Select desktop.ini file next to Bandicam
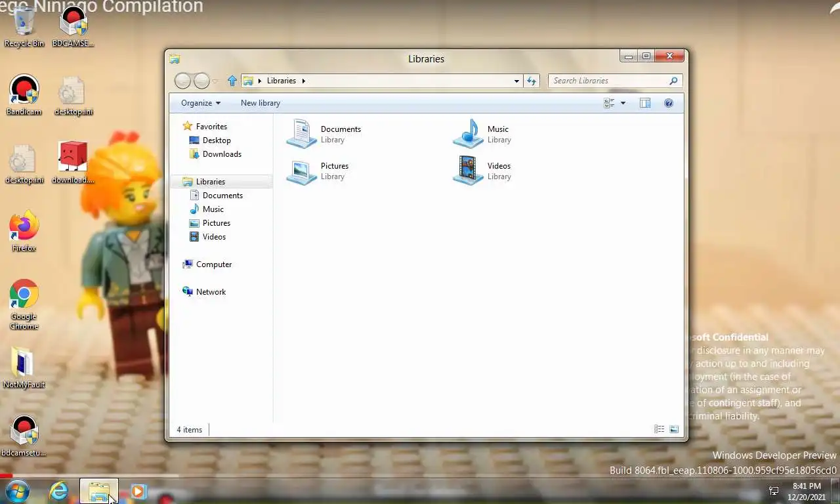 (73, 95)
